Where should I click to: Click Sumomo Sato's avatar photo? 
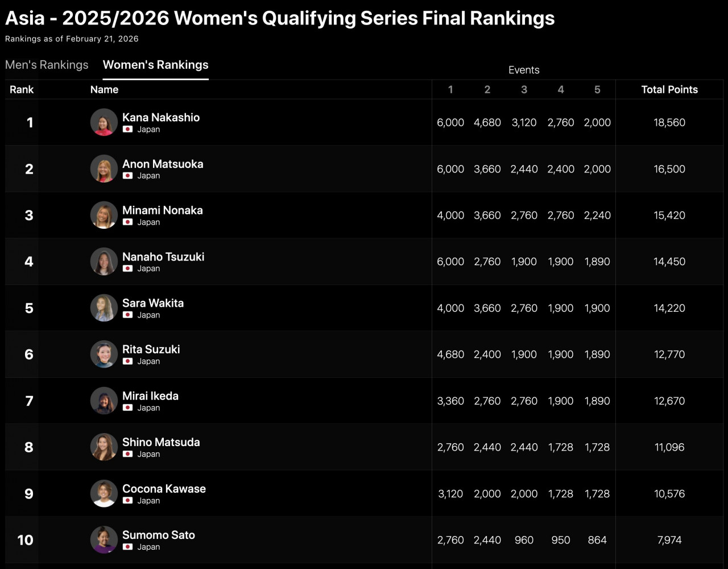click(x=104, y=540)
